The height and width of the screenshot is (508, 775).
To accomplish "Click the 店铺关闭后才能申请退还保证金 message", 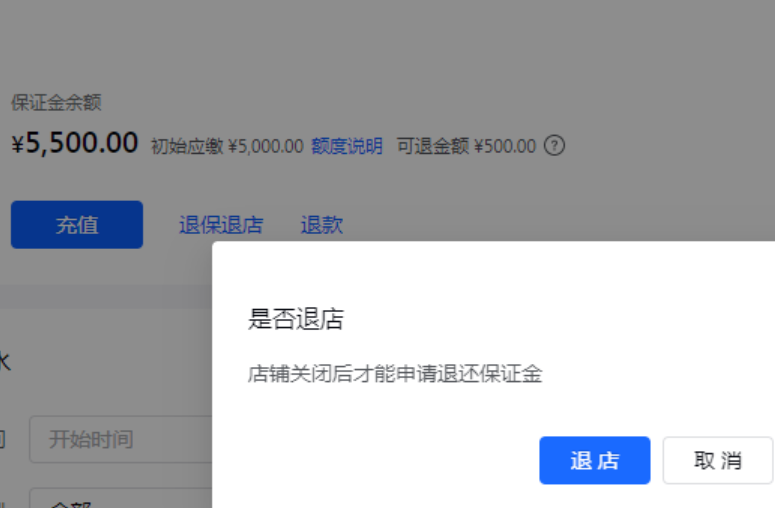I will click(395, 374).
